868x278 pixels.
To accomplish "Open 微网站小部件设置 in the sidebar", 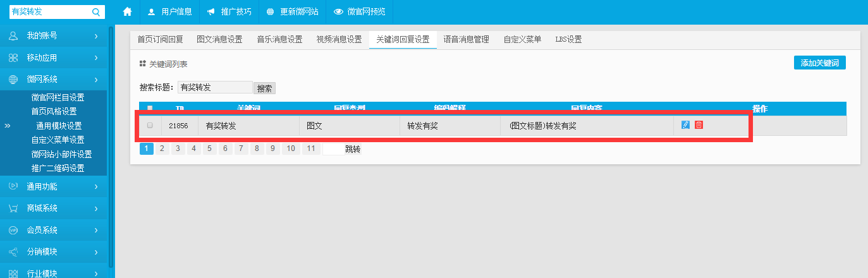I will coord(61,154).
